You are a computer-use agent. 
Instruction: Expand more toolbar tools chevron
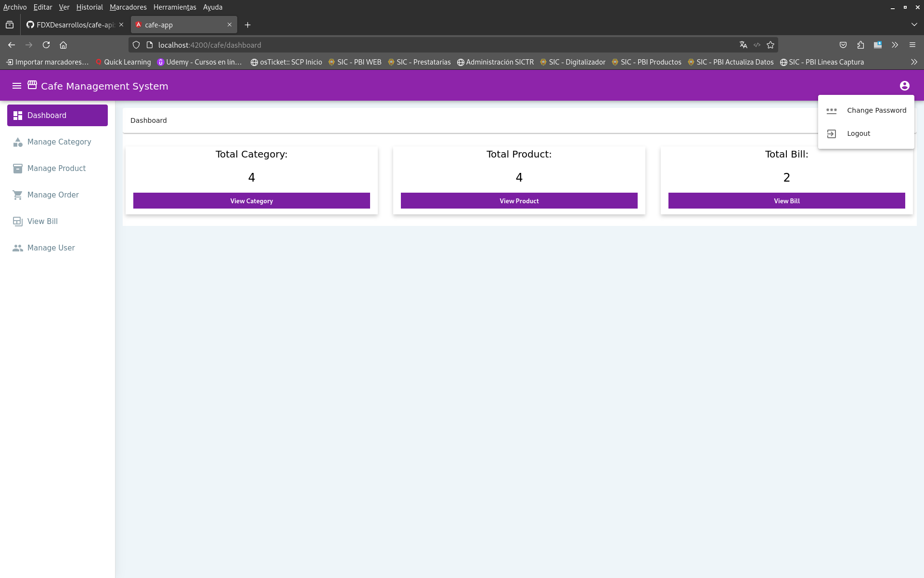pos(895,45)
